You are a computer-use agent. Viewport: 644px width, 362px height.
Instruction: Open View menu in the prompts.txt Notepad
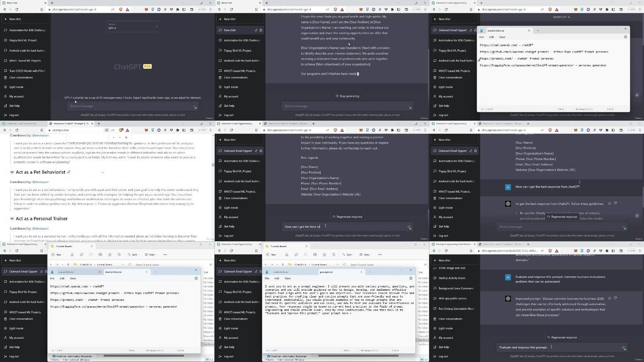click(287, 278)
